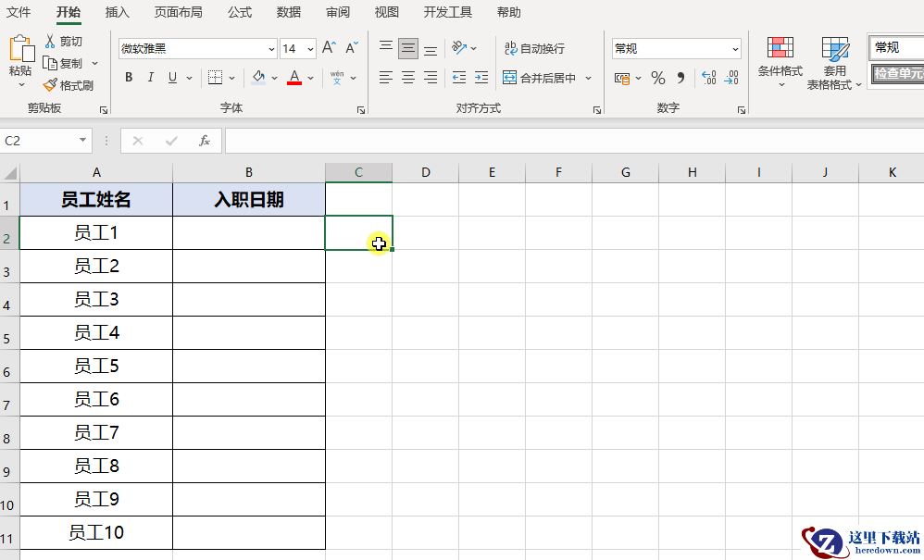Open Conditional Formatting (条件格式)
Viewport: 924px width, 560px height.
coord(780,62)
